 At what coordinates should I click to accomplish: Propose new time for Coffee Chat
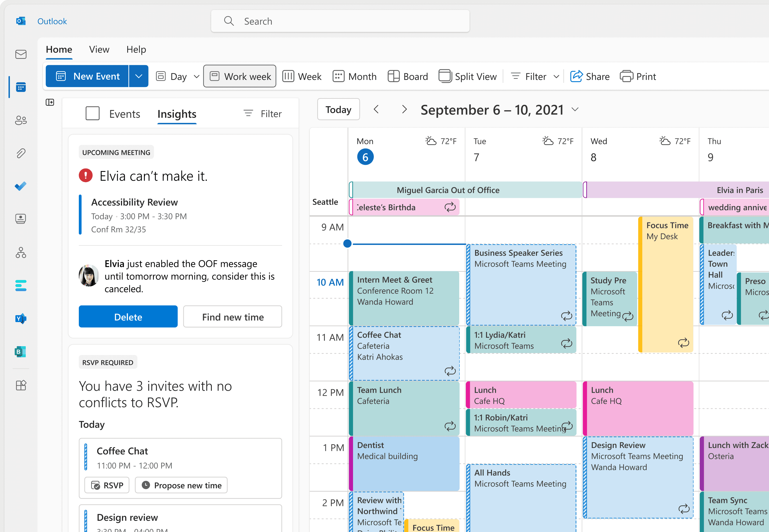click(181, 485)
